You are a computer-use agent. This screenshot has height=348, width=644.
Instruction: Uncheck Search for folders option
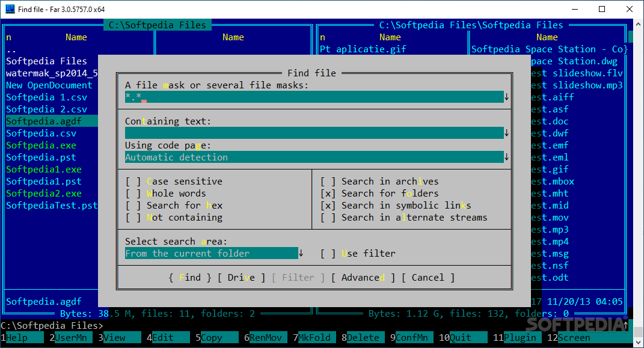[379, 194]
